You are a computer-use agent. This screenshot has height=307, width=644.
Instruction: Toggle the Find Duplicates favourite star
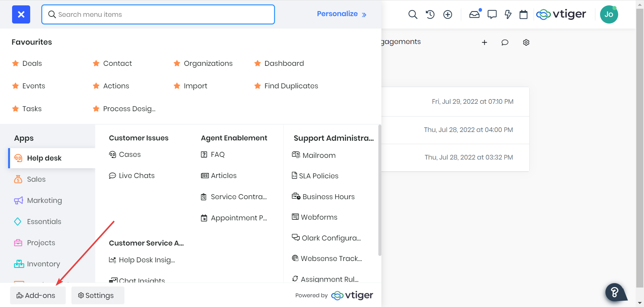tap(258, 86)
